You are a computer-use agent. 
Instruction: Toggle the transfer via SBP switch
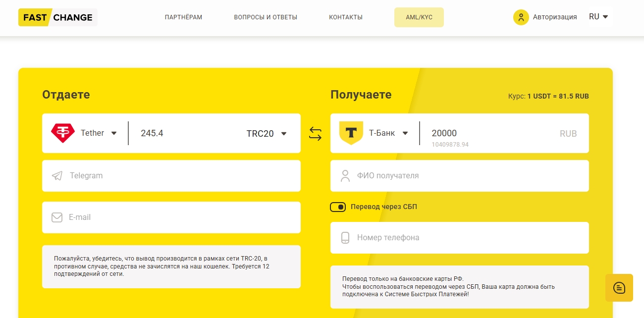pyautogui.click(x=338, y=207)
